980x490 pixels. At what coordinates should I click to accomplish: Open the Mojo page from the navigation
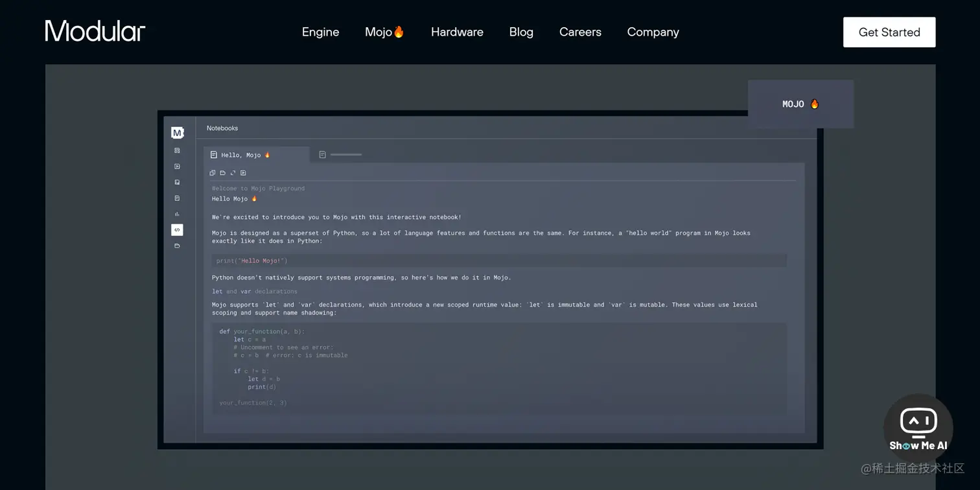384,32
